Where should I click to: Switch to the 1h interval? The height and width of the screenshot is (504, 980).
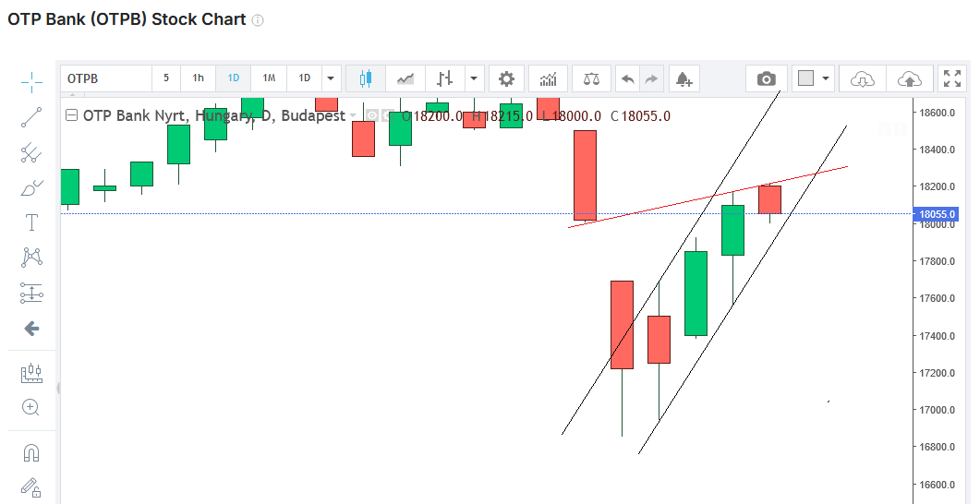(x=199, y=78)
